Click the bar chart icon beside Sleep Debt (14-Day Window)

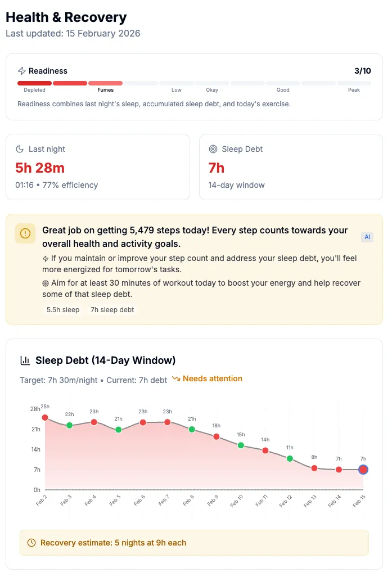click(x=25, y=360)
